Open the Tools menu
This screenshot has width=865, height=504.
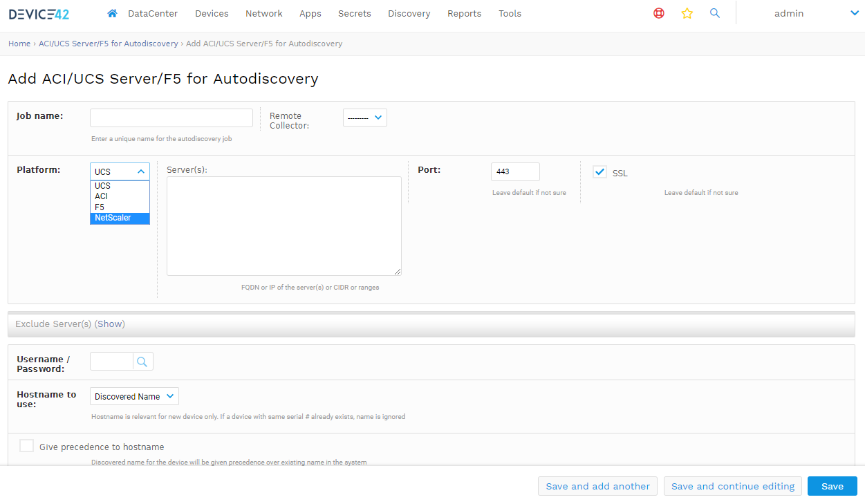click(x=510, y=13)
